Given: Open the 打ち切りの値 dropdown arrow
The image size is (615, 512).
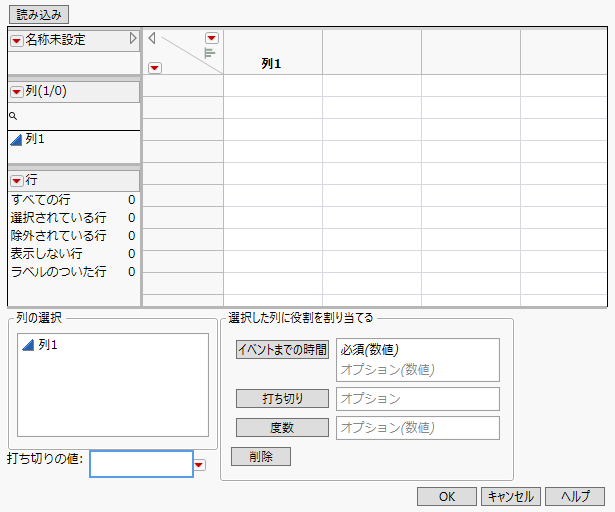Looking at the screenshot, I should 200,465.
